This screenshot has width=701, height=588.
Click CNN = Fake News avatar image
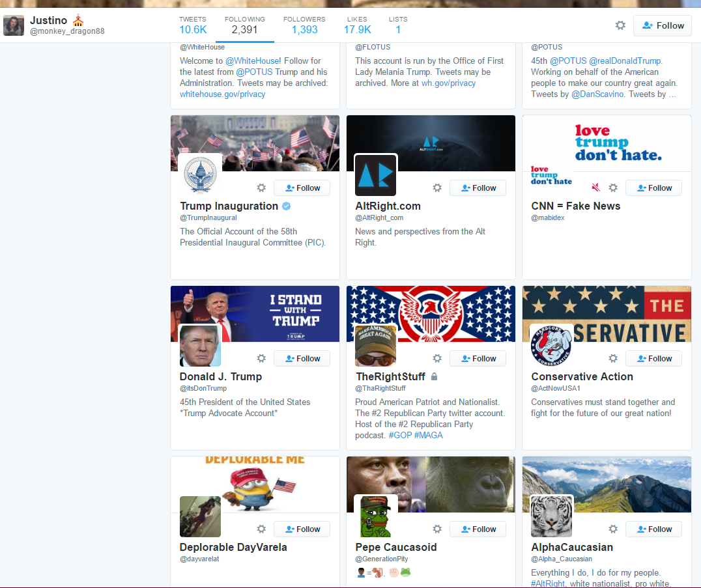551,175
